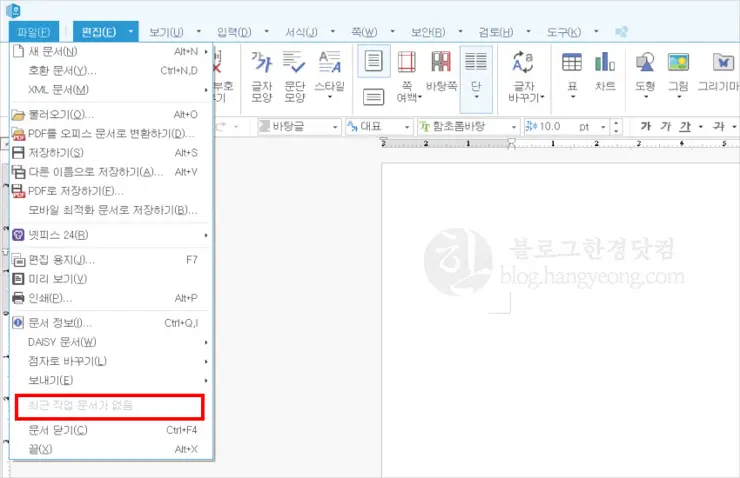Open the 보안(B) menu
740x478 pixels.
(x=428, y=32)
